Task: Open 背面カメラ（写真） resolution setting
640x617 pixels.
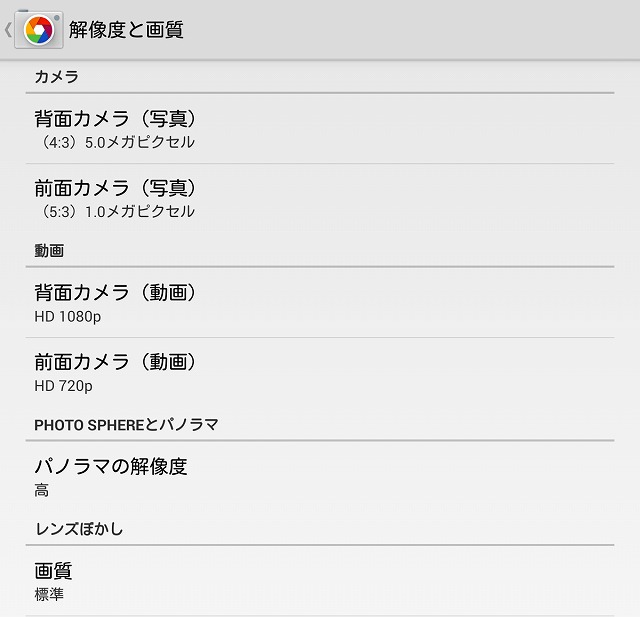Action: coord(116,119)
